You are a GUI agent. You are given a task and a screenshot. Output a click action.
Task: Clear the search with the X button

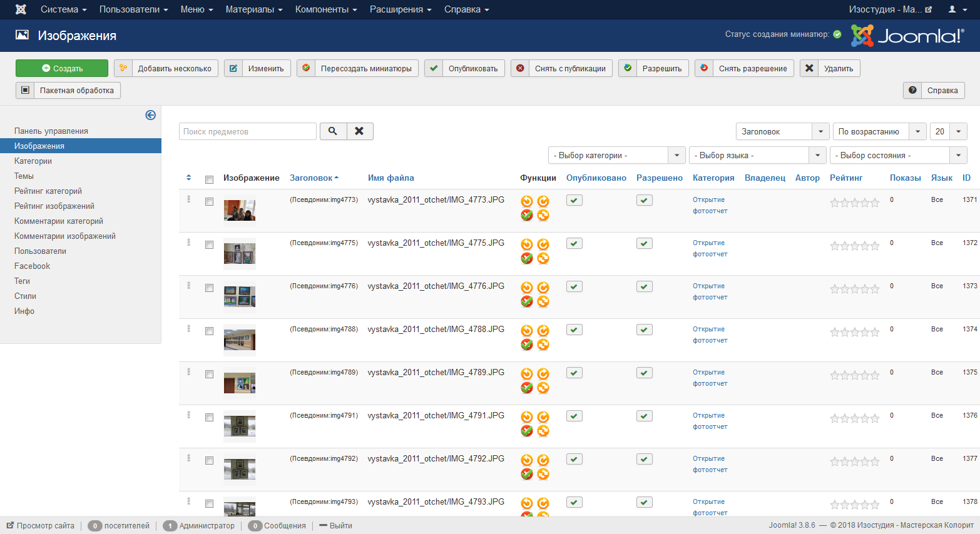click(359, 131)
